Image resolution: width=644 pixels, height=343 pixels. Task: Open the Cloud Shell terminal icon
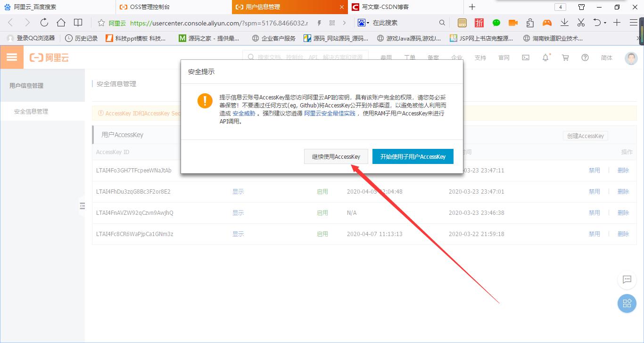[526, 57]
